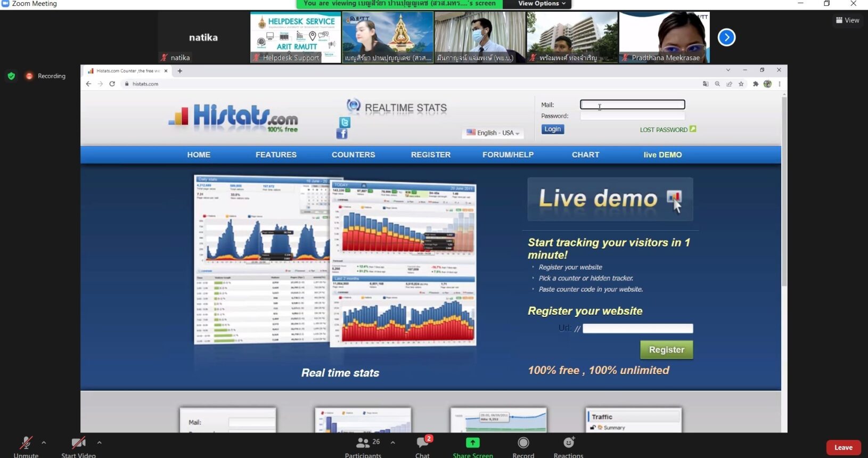Open the browser profile avatar
This screenshot has width=868, height=458.
click(767, 84)
